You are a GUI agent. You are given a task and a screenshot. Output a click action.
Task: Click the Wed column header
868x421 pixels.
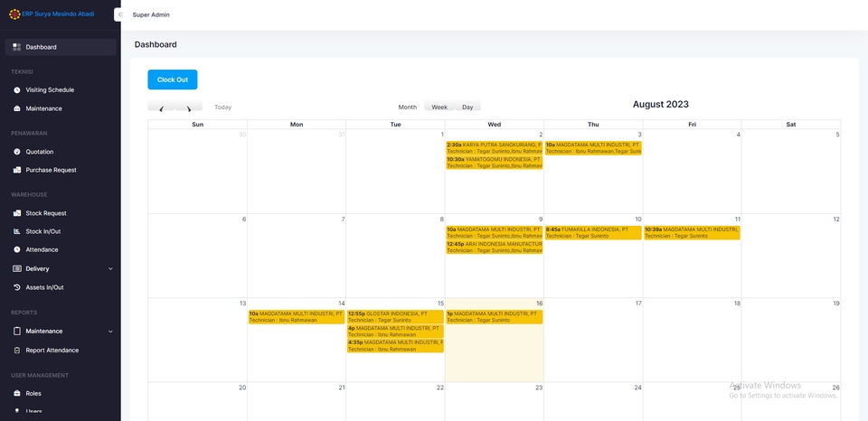[495, 125]
